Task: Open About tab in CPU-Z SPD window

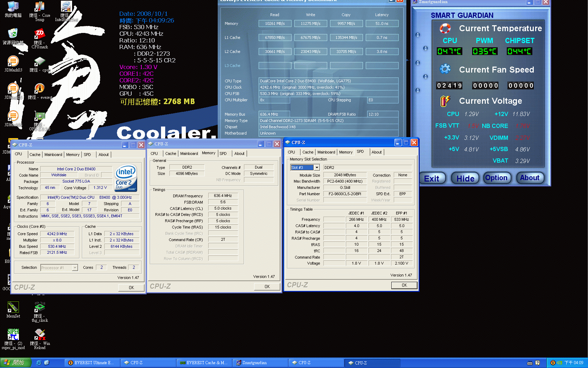Action: 377,152
